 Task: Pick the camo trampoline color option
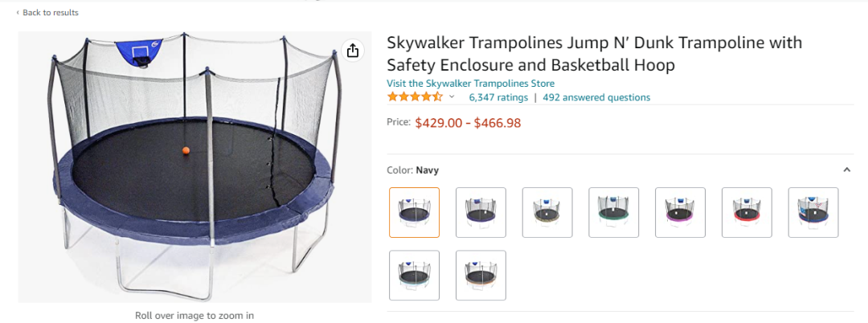547,212
